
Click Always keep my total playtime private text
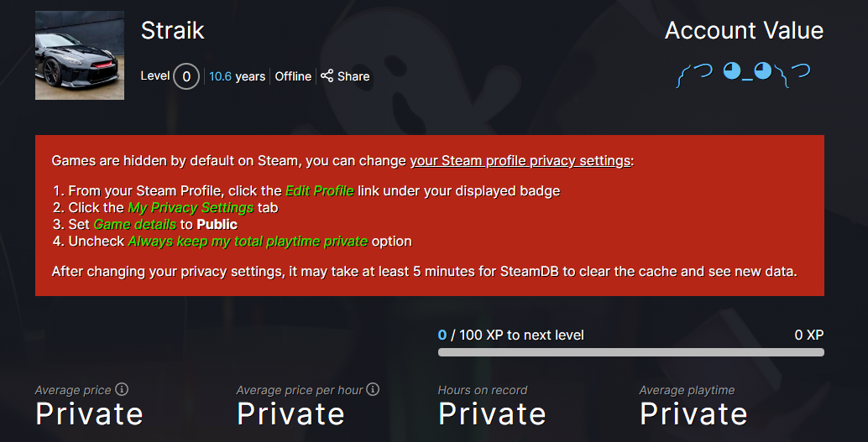click(248, 242)
